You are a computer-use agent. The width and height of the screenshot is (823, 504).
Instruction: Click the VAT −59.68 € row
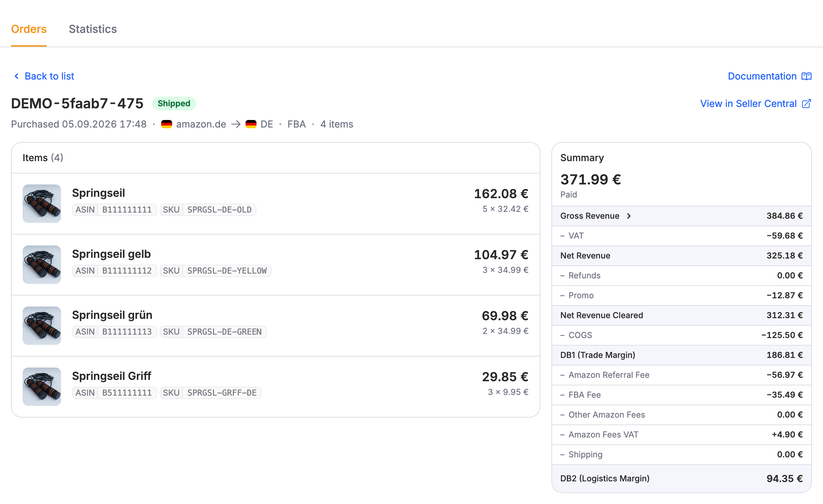pyautogui.click(x=681, y=236)
